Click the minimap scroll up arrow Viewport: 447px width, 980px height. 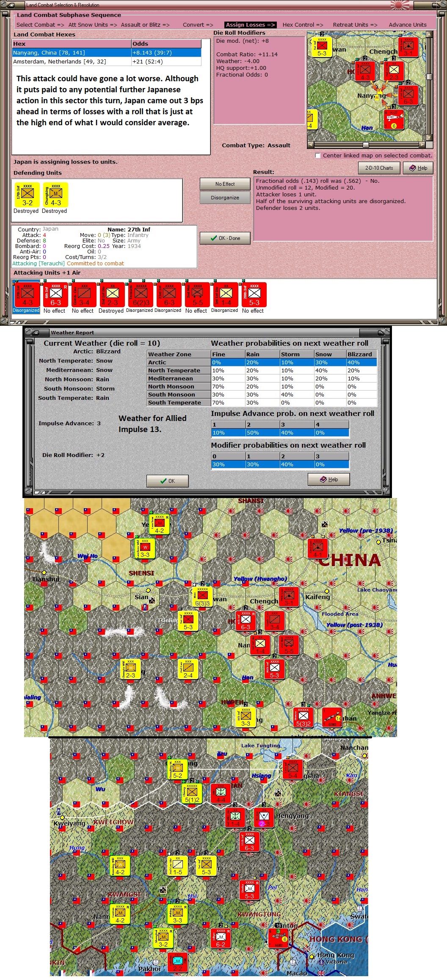[x=429, y=34]
